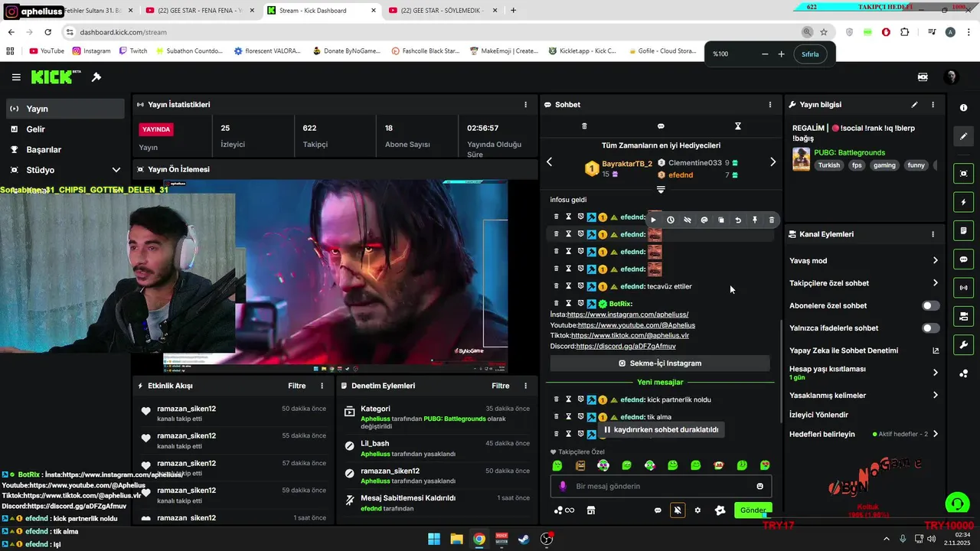980x551 pixels.
Task: Click the copy icon in the message hover toolbar
Action: [x=721, y=220]
